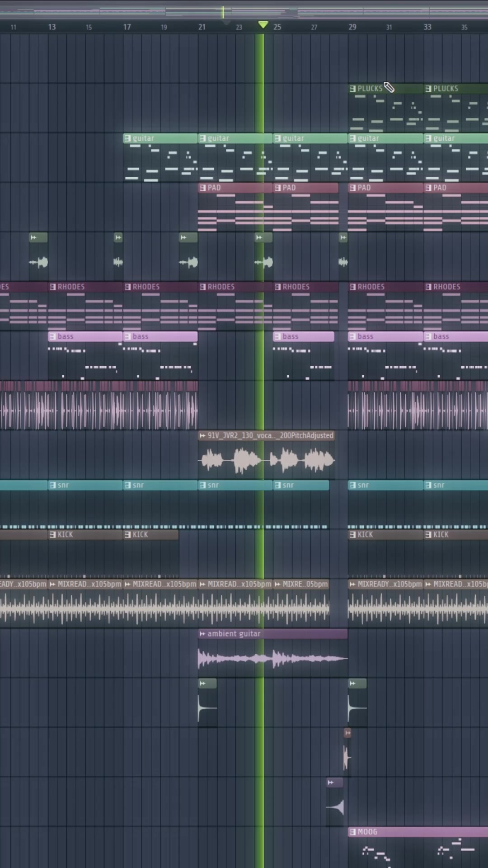Screen dimensions: 488x868
Task: Click the pattern icon on the MOOG clip
Action: point(352,832)
